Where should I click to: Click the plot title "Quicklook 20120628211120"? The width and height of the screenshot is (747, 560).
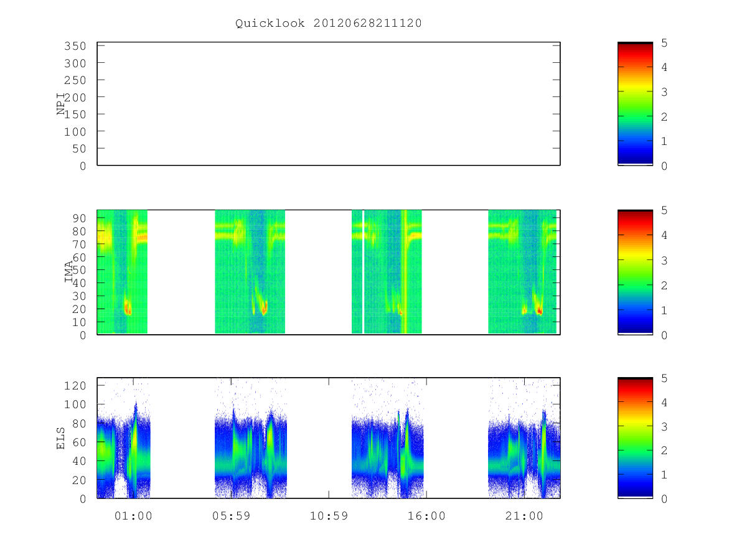[x=328, y=24]
